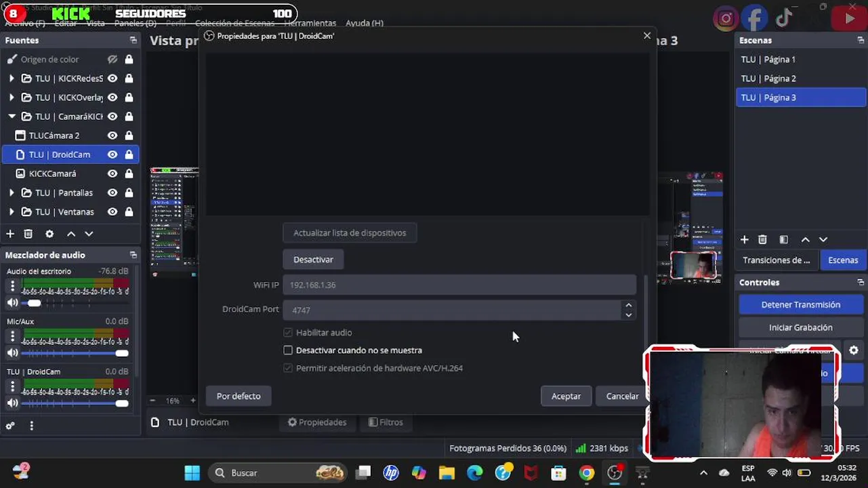Viewport: 868px width, 488px height.
Task: Toggle visibility of TLUCámara 2 source
Action: click(112, 136)
